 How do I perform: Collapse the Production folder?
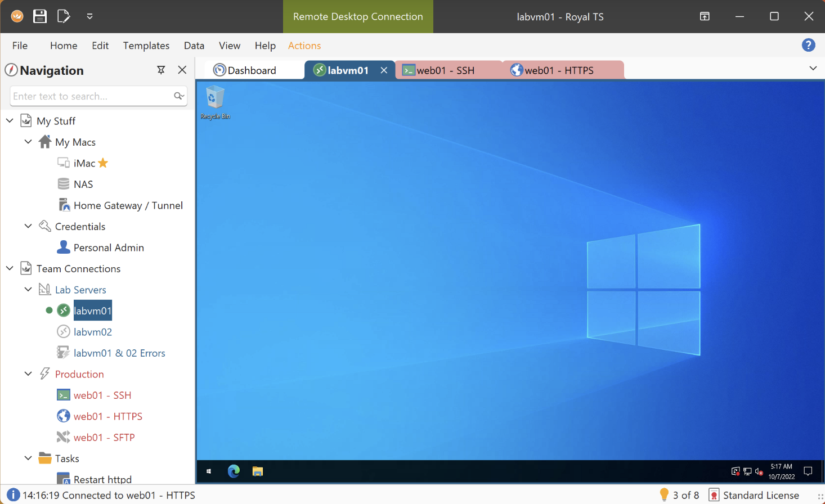point(28,373)
